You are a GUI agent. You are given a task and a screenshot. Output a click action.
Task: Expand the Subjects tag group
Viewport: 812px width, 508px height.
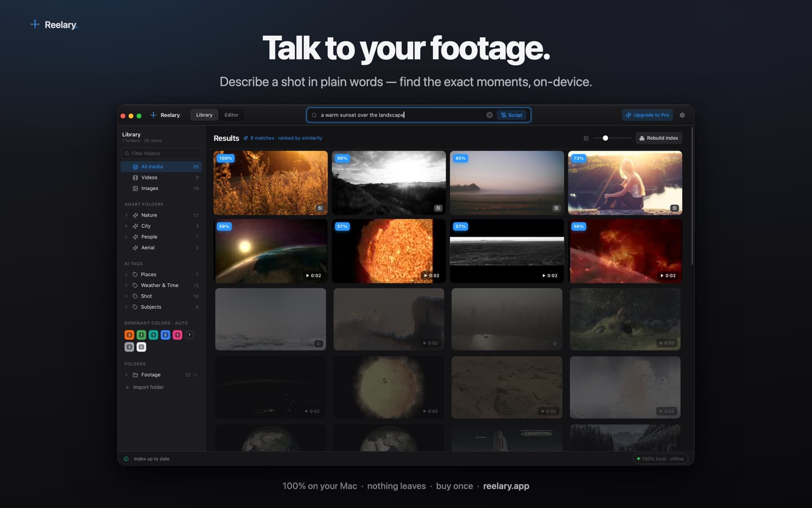click(126, 307)
